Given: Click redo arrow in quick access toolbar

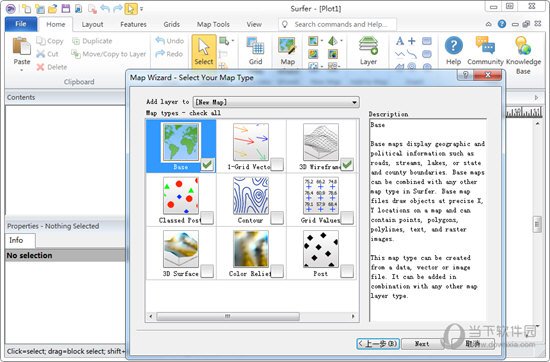Looking at the screenshot, I should (118, 8).
